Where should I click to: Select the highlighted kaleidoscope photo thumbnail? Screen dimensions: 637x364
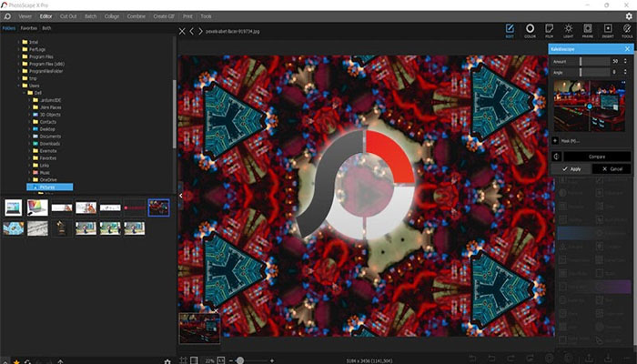158,207
